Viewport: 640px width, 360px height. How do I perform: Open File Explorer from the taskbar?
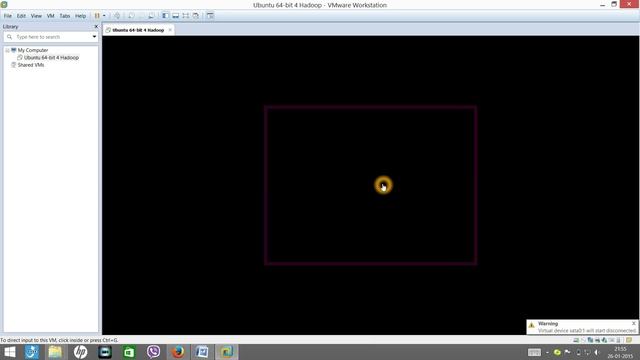[x=55, y=352]
